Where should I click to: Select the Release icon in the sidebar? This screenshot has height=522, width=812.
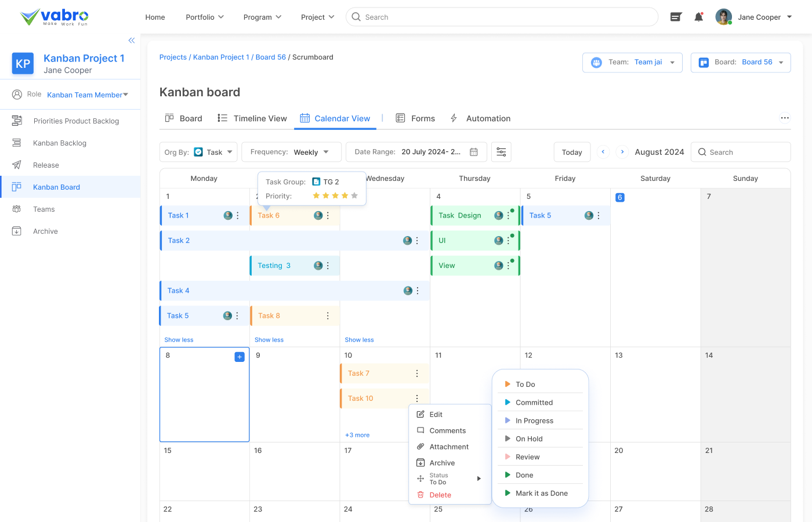pyautogui.click(x=17, y=165)
